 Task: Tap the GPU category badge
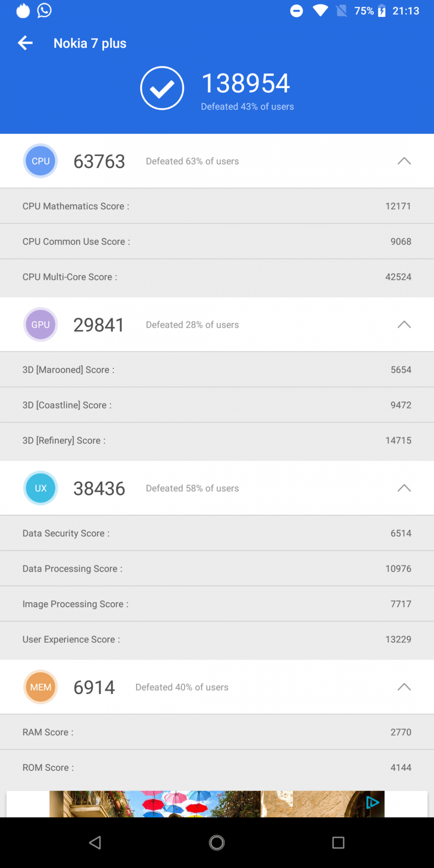40,325
